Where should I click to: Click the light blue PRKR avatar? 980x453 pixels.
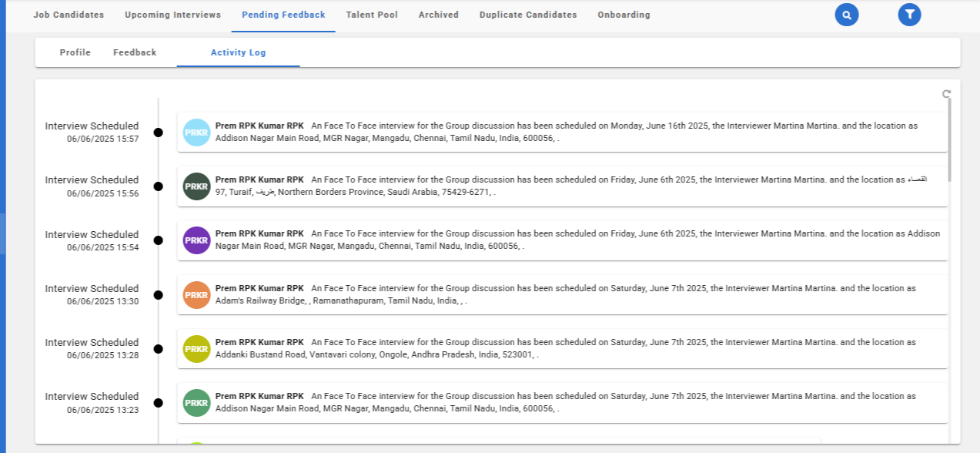coord(196,133)
